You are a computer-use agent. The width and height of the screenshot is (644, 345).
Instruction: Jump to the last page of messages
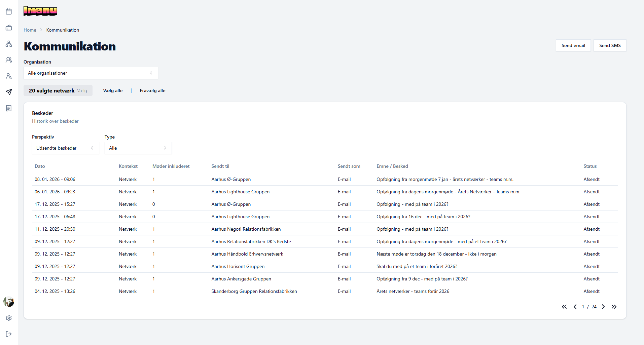point(614,307)
